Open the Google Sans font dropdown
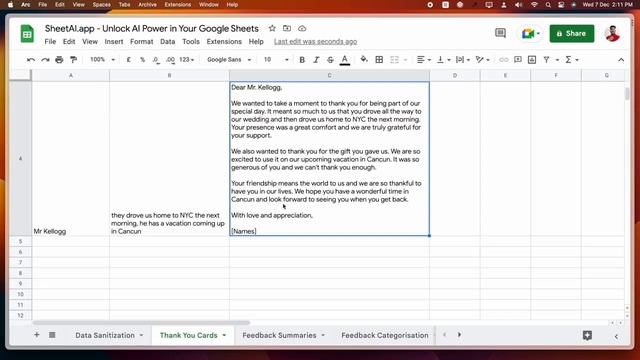640x360 pixels. (229, 60)
